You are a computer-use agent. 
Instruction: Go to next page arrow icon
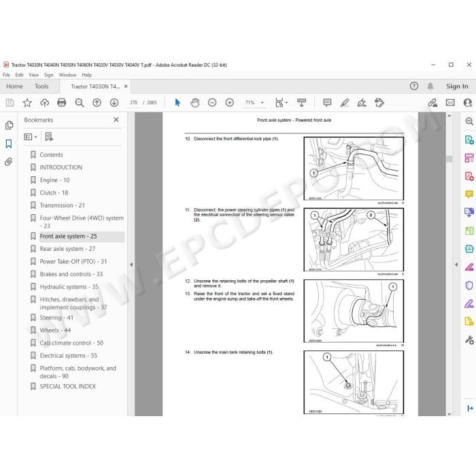[114, 103]
